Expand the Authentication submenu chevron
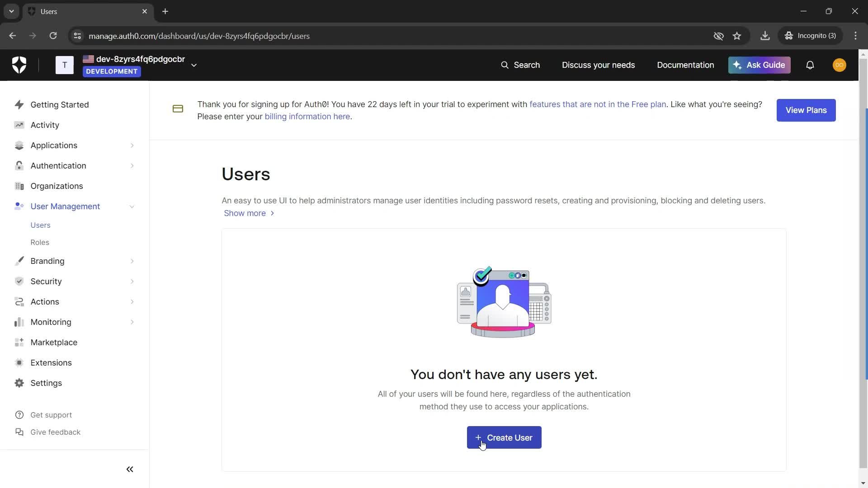This screenshot has height=488, width=868. [x=132, y=166]
